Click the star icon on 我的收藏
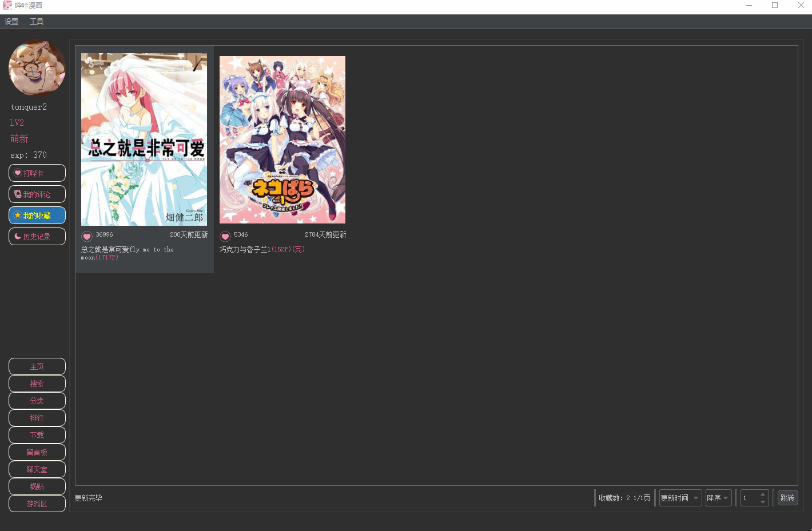Viewport: 812px width, 531px height. coord(18,215)
